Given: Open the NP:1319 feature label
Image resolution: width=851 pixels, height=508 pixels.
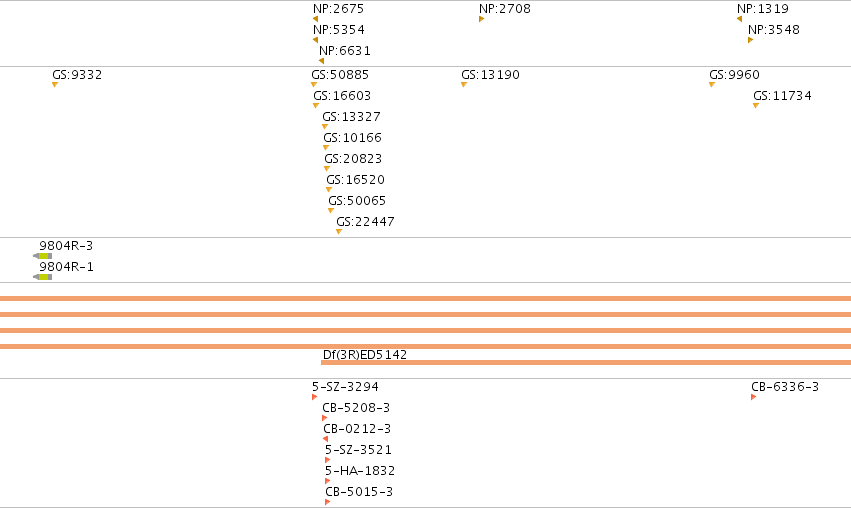Looking at the screenshot, I should [763, 9].
